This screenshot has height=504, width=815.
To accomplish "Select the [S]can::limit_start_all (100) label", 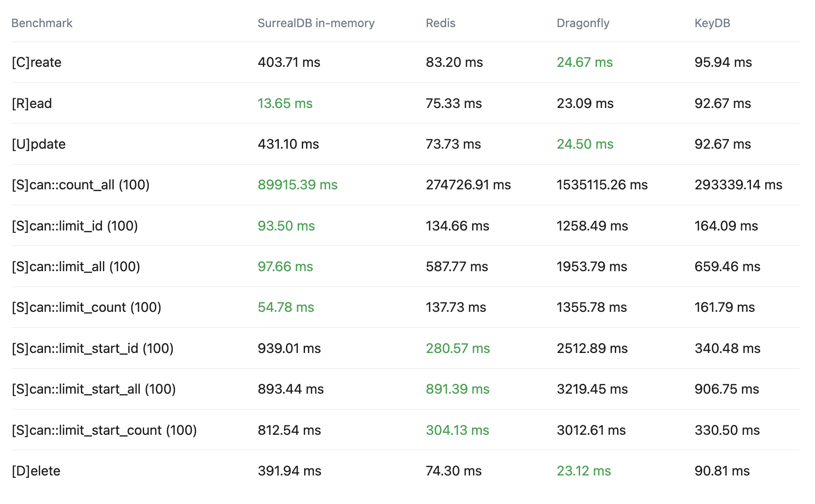I will point(94,389).
